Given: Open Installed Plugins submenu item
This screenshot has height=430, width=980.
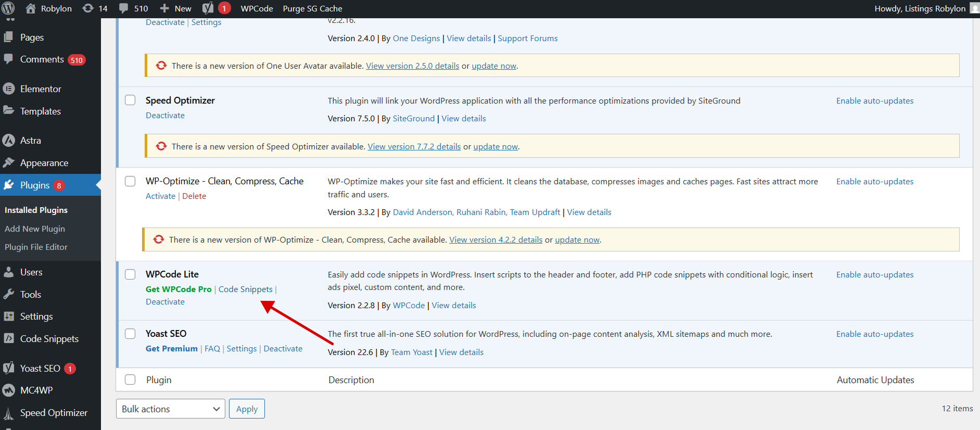Looking at the screenshot, I should click(36, 210).
